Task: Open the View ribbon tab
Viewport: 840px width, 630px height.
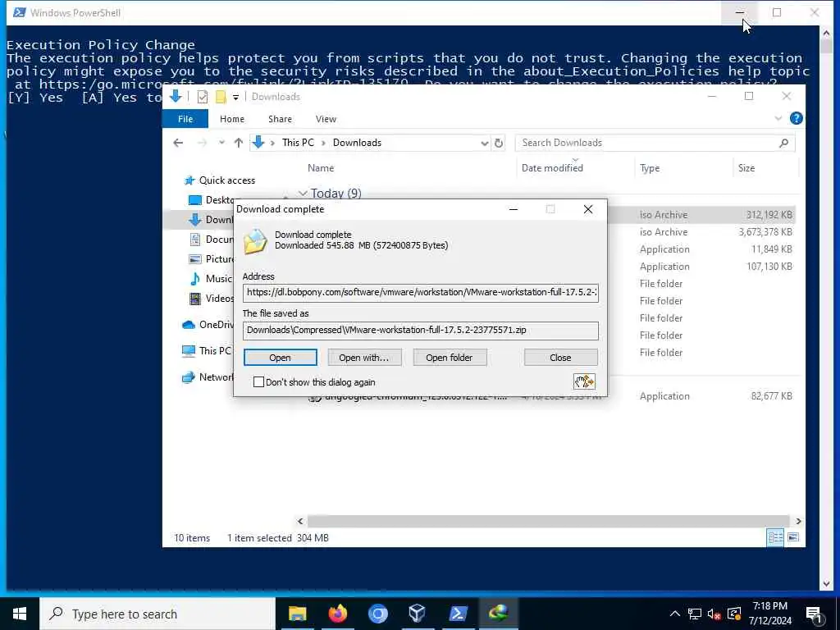Action: [x=326, y=119]
